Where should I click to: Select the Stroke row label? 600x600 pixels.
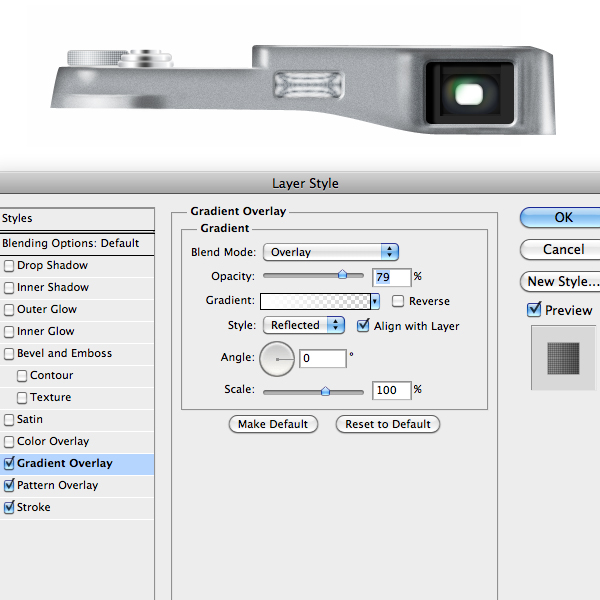tap(34, 507)
